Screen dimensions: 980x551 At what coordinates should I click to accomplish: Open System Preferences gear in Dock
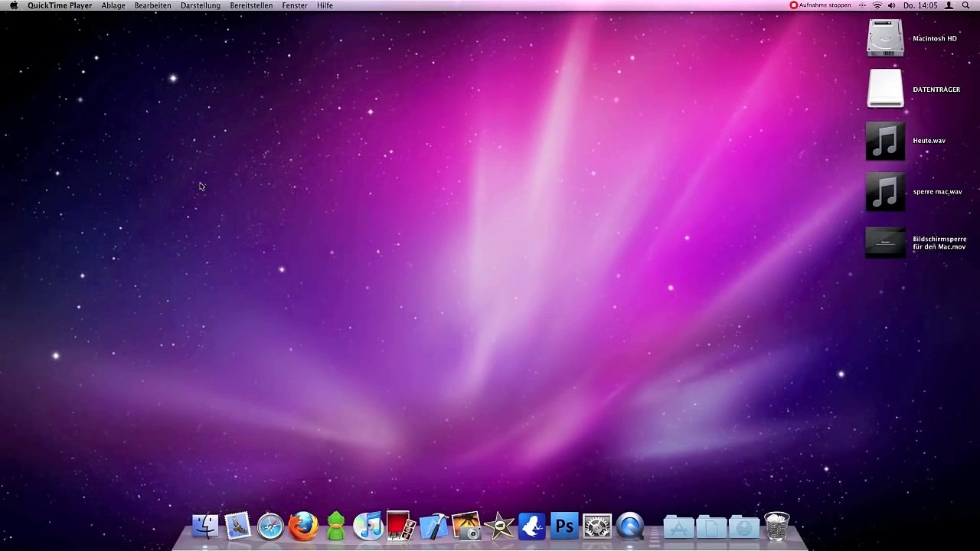coord(597,527)
